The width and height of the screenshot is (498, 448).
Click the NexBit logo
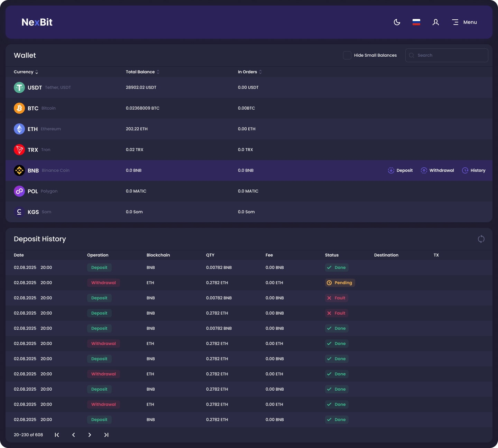tap(37, 22)
